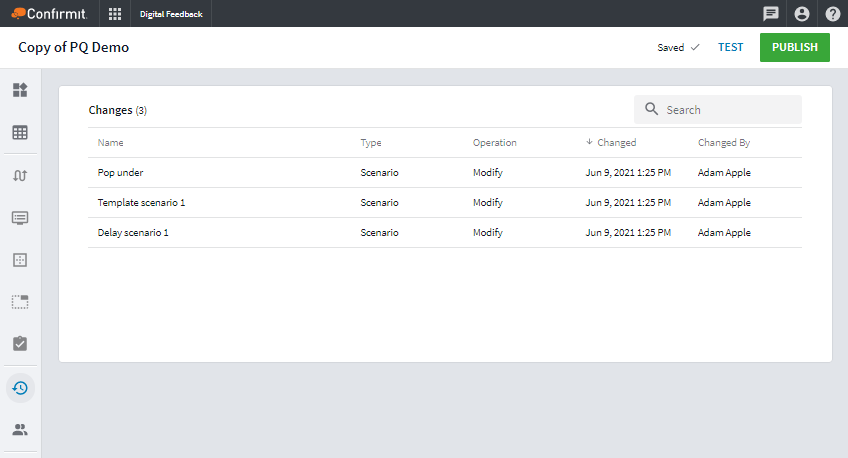Click the Saved status indicator

678,48
